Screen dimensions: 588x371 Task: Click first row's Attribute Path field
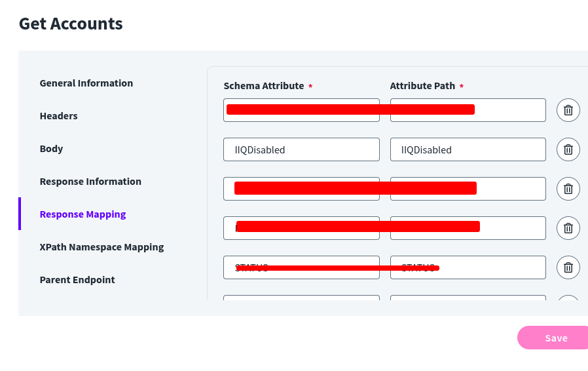(511, 110)
